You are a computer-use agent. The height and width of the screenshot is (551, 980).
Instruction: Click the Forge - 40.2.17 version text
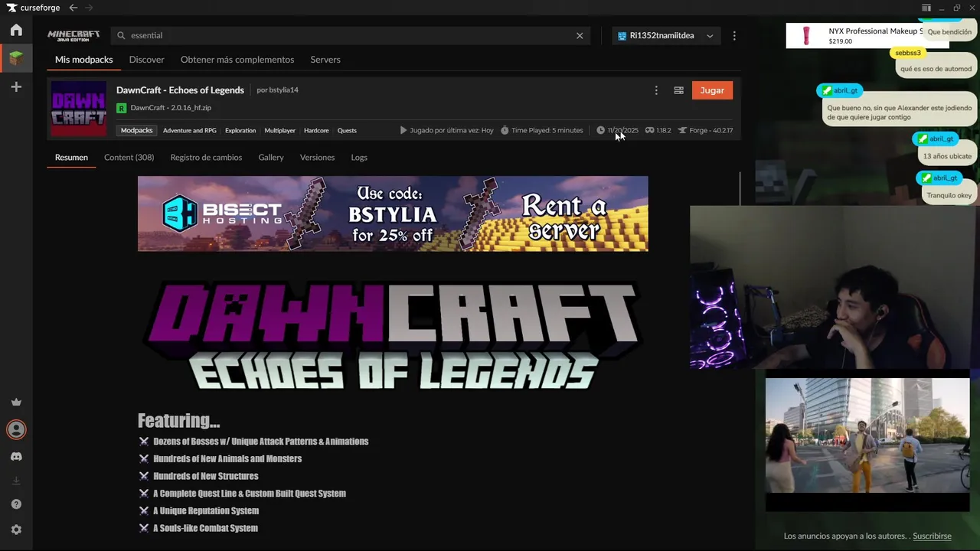(x=710, y=131)
